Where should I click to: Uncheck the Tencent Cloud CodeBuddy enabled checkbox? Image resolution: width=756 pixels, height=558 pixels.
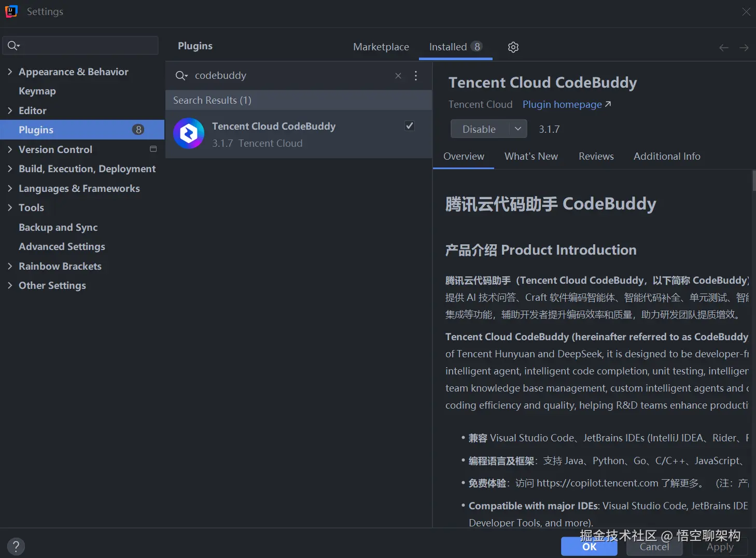click(410, 126)
